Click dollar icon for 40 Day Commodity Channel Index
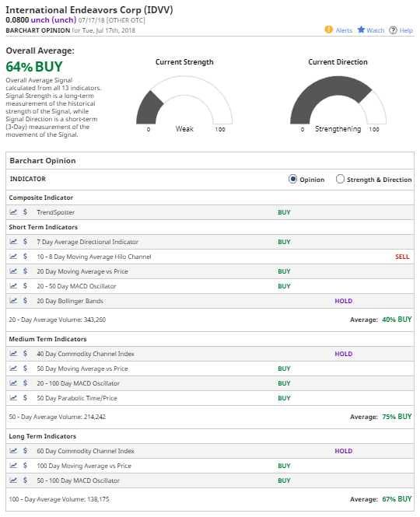This screenshot has height=517, width=420. (25, 354)
